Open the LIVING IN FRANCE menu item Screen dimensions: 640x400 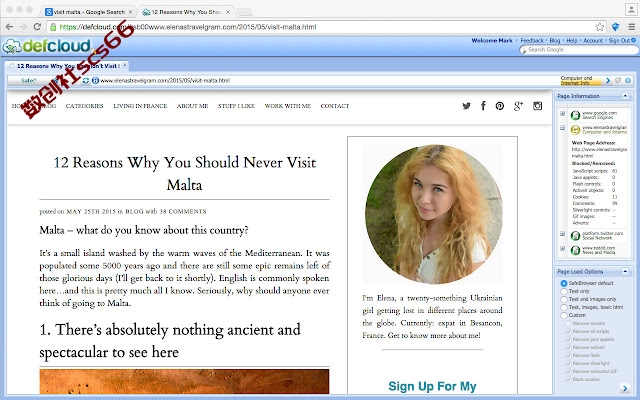(140, 106)
